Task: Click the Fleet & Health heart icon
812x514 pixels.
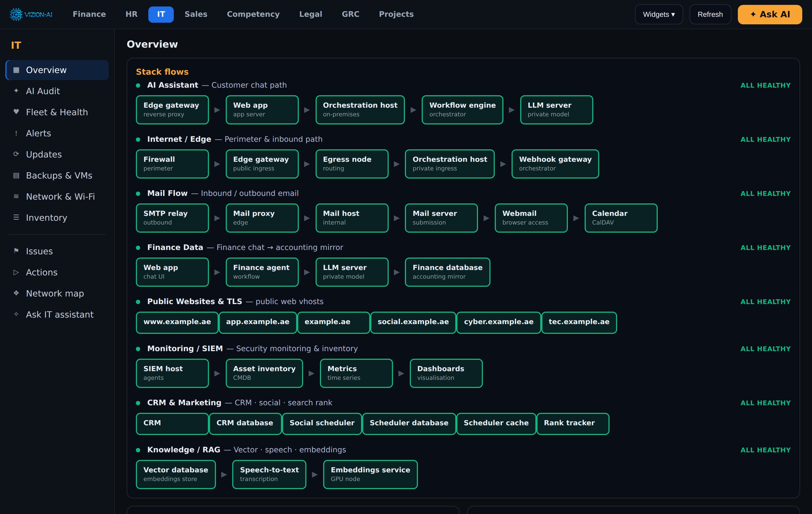Action: coord(16,112)
